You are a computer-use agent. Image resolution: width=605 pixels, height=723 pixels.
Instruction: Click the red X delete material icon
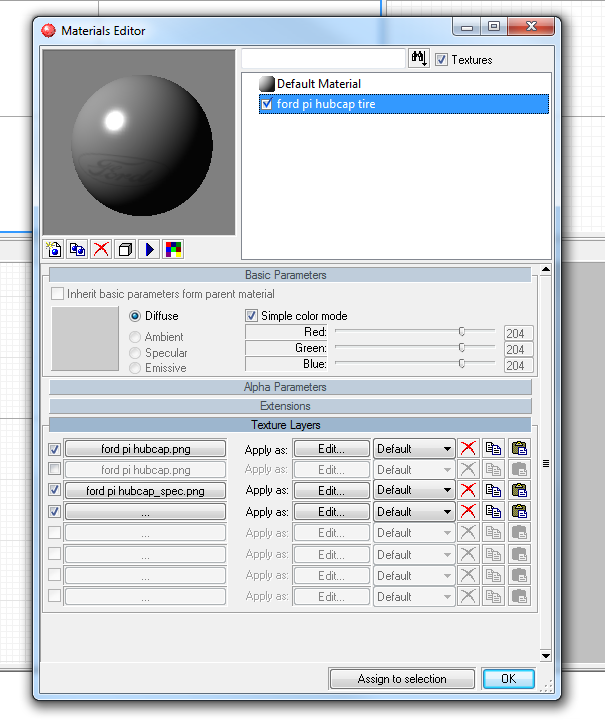pyautogui.click(x=101, y=249)
